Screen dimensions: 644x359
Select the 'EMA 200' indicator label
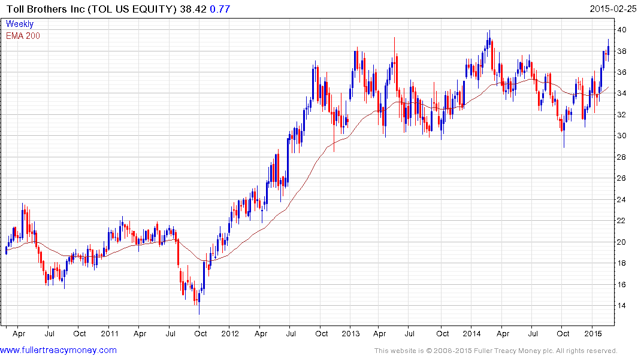tap(23, 36)
